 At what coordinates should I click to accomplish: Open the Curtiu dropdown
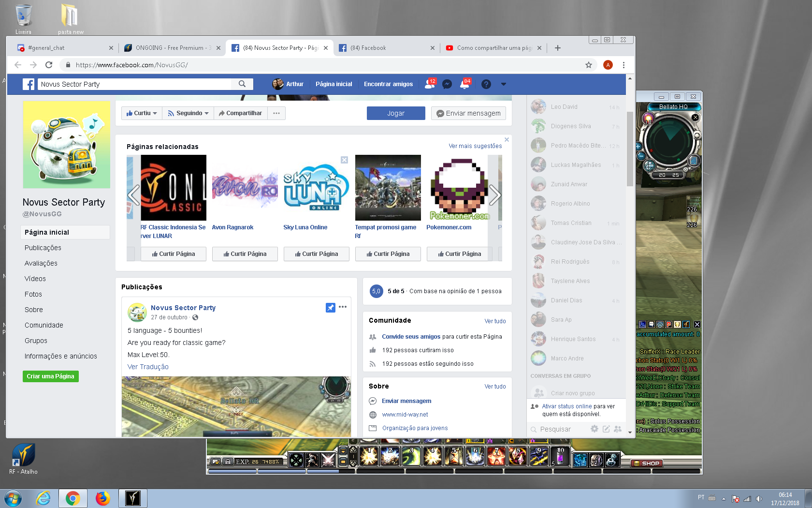142,113
